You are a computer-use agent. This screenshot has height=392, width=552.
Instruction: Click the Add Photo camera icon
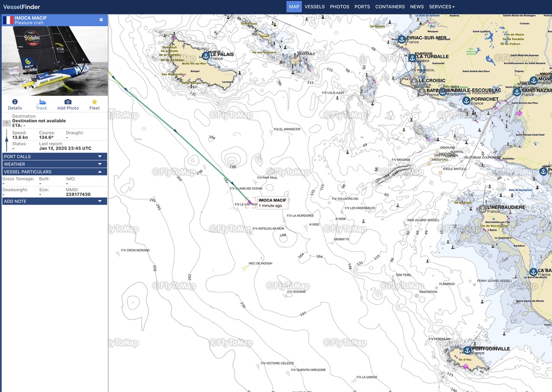point(68,102)
